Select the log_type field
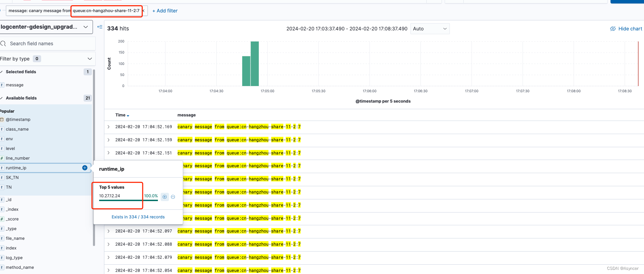Viewport: 644px width, 274px height. (14, 258)
